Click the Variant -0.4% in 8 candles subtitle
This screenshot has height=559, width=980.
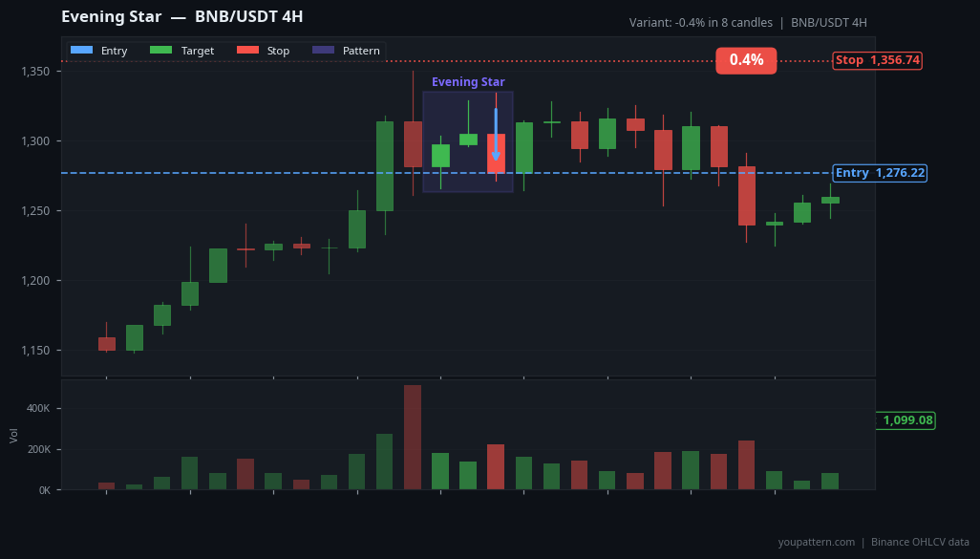click(701, 23)
